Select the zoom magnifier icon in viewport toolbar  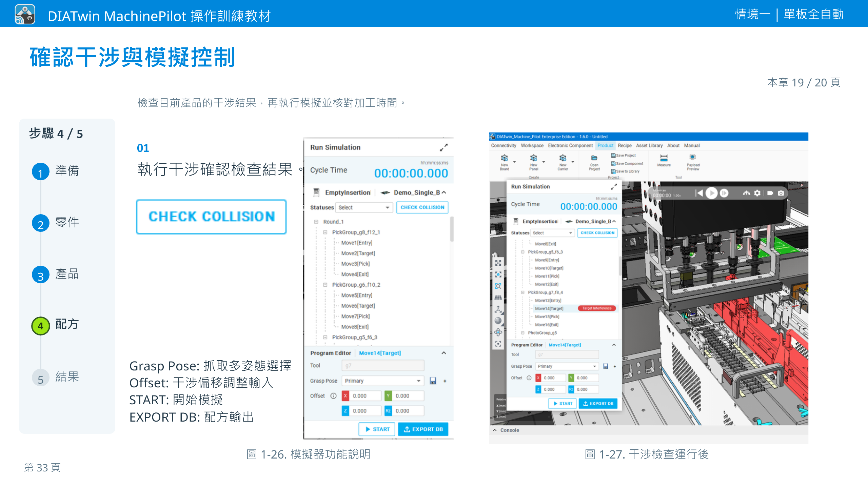click(498, 286)
